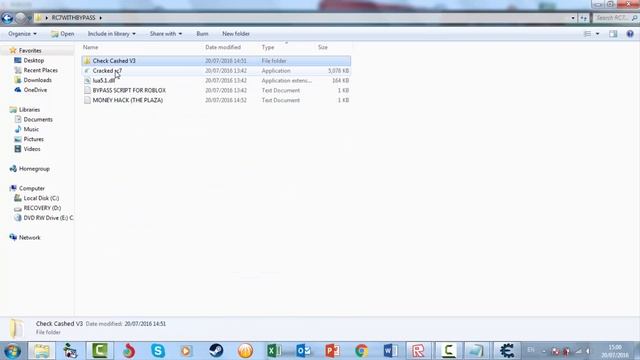Click Network in the navigation pane
640x360 pixels.
pos(29,238)
